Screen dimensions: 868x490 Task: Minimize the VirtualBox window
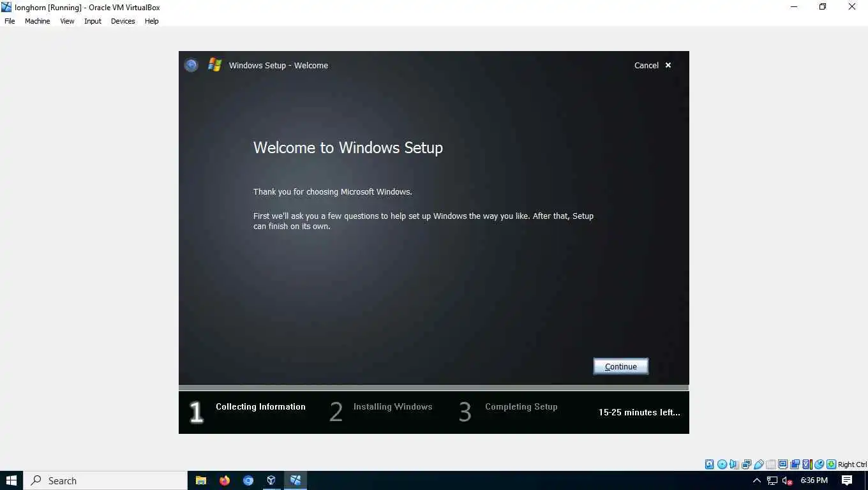(x=794, y=7)
